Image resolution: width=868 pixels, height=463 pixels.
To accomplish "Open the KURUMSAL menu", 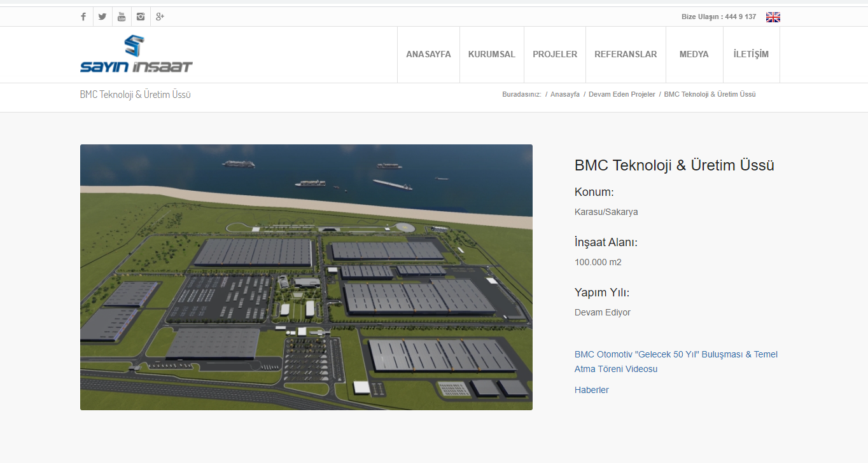I will tap(491, 55).
